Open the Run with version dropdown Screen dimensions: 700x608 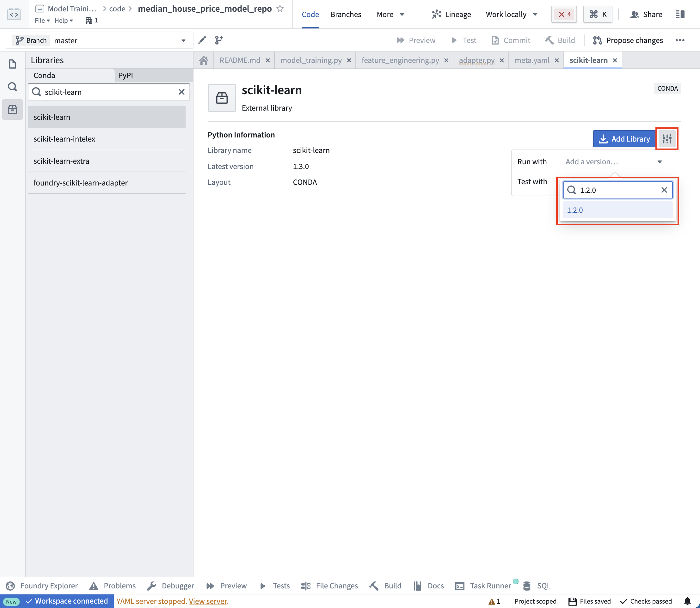pos(614,162)
